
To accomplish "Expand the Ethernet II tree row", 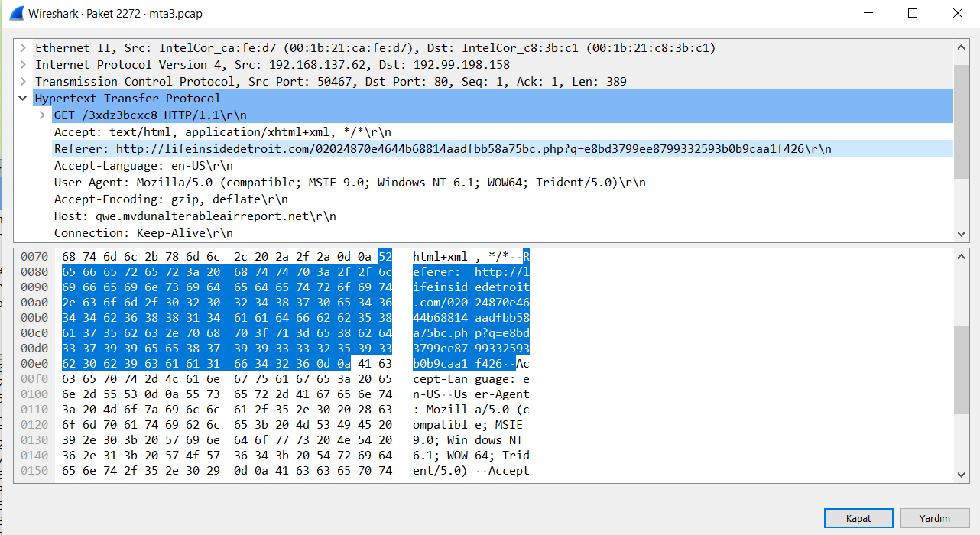I will 23,48.
